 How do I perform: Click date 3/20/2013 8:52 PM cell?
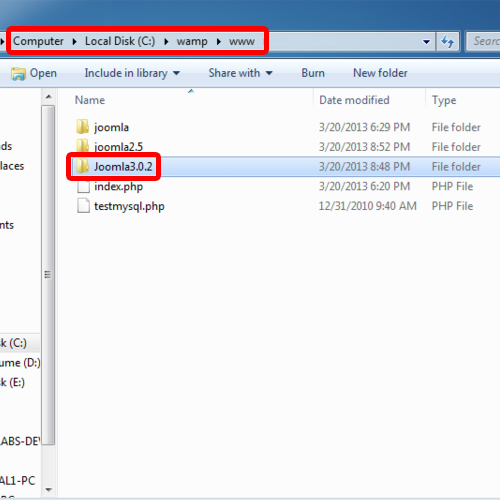pyautogui.click(x=364, y=147)
